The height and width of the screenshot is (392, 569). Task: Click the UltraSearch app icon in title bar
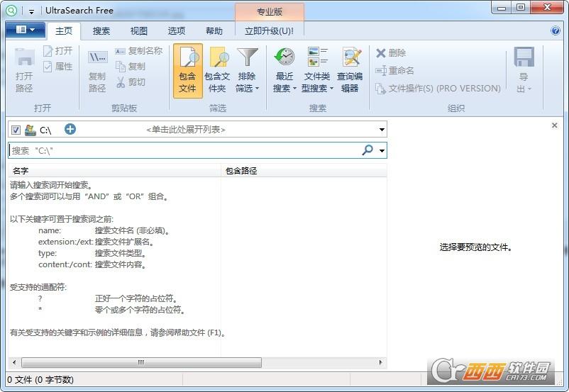[11, 11]
